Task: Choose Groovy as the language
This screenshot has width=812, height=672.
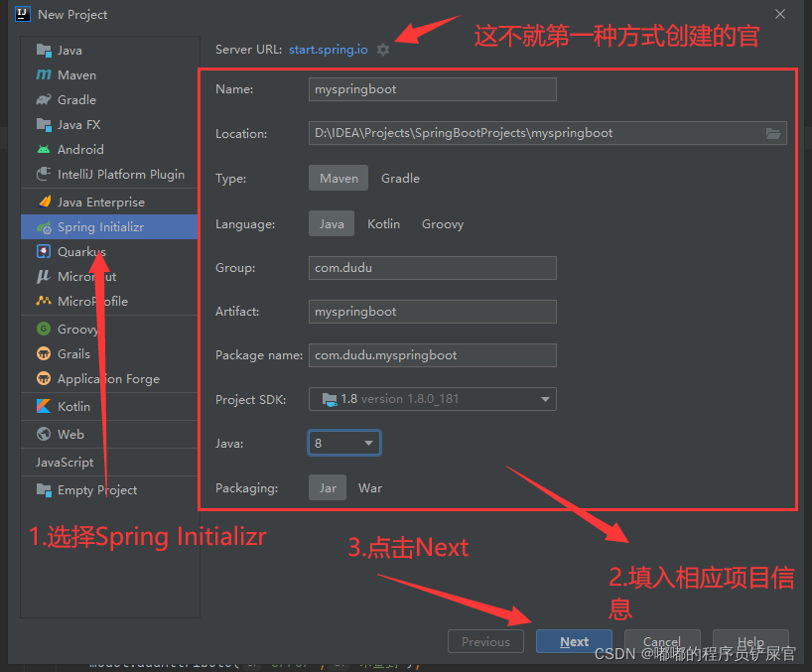Action: tap(443, 223)
